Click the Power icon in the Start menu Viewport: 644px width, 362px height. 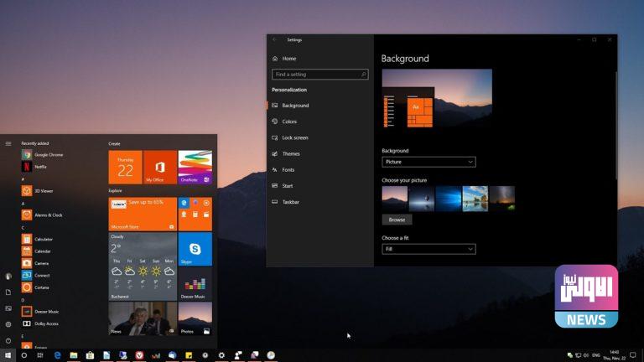coord(8,340)
